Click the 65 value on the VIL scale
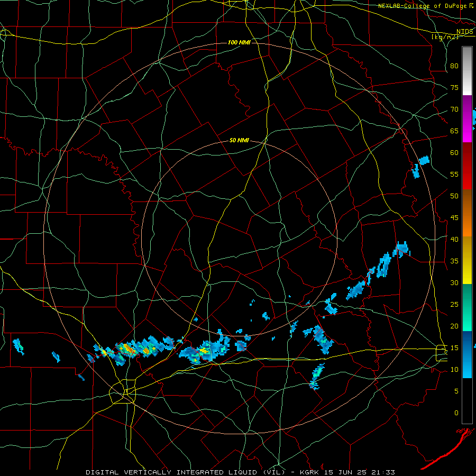 click(454, 131)
